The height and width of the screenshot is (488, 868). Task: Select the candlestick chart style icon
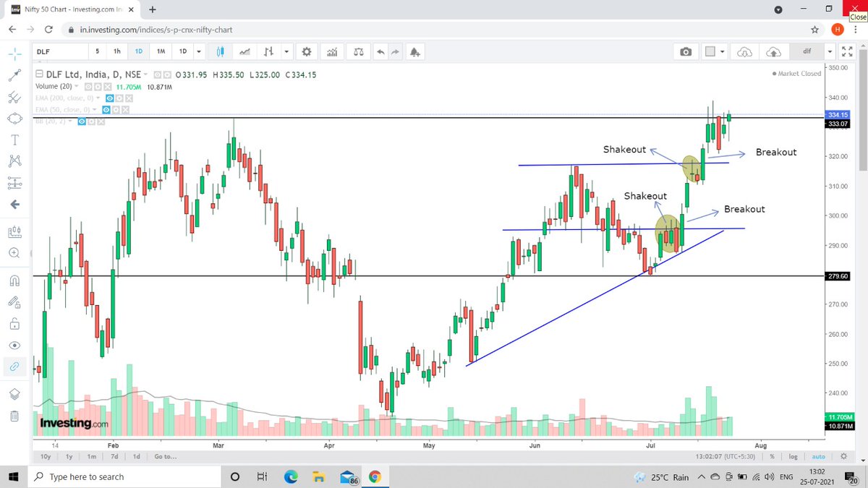tap(220, 51)
